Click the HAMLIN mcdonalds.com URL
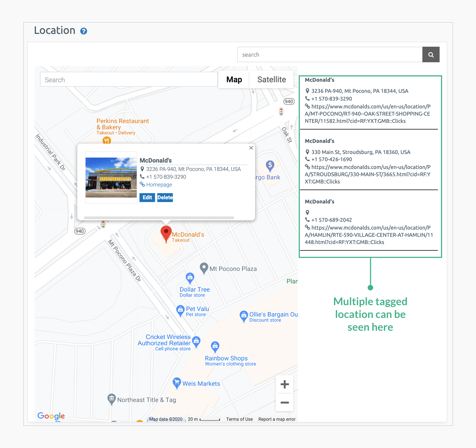The width and height of the screenshot is (476, 448). click(369, 235)
